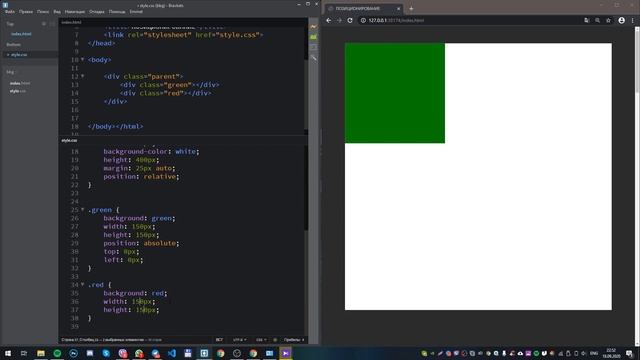Click Chrome forward arrow
Screen dimensions: 640x360
[x=339, y=20]
